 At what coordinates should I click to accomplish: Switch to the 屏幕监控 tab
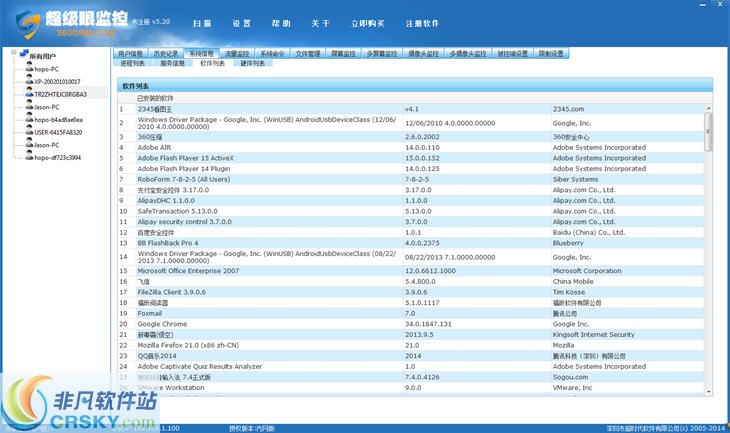[x=343, y=54]
